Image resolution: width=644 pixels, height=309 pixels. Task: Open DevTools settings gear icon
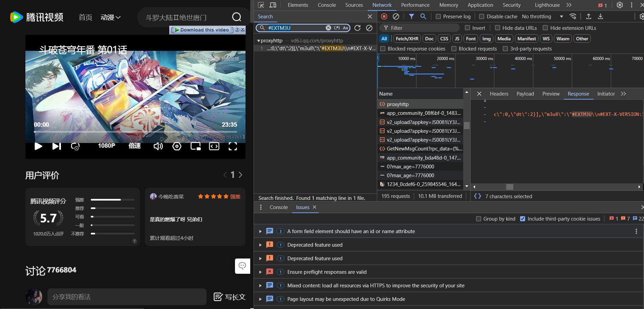[x=620, y=5]
